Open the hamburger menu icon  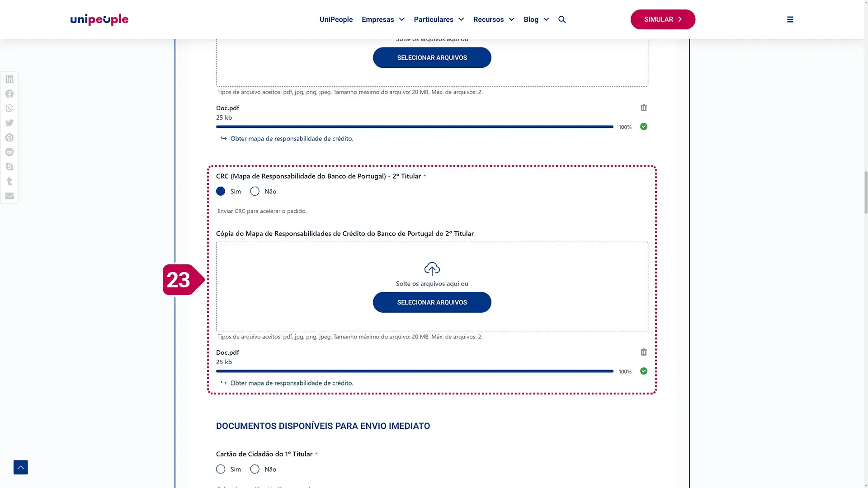click(790, 19)
